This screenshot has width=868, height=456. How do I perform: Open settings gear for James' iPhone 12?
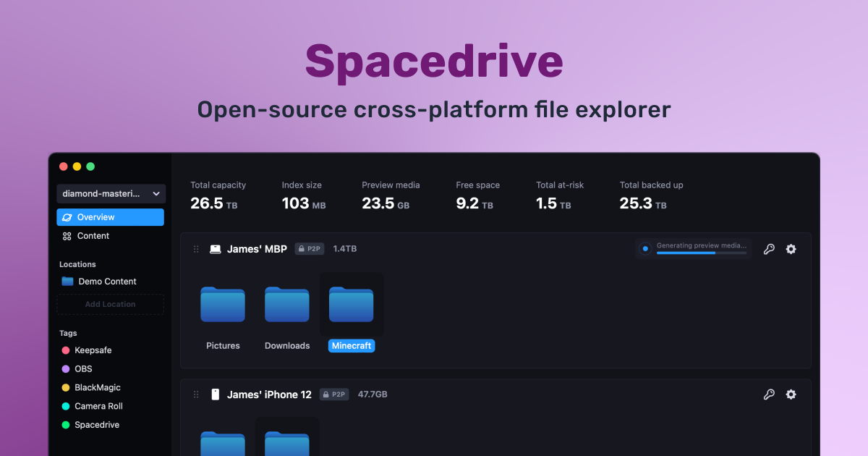[x=791, y=394]
